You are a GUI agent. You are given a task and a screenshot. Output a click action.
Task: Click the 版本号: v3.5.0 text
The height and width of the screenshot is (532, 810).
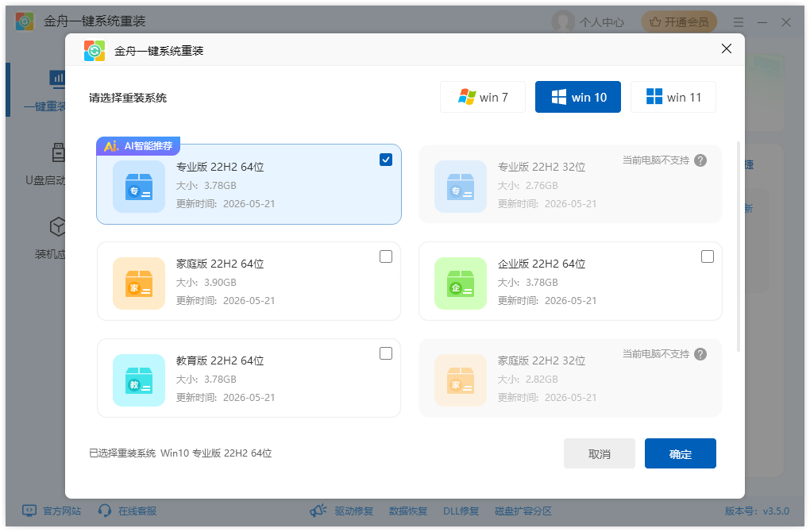click(757, 511)
